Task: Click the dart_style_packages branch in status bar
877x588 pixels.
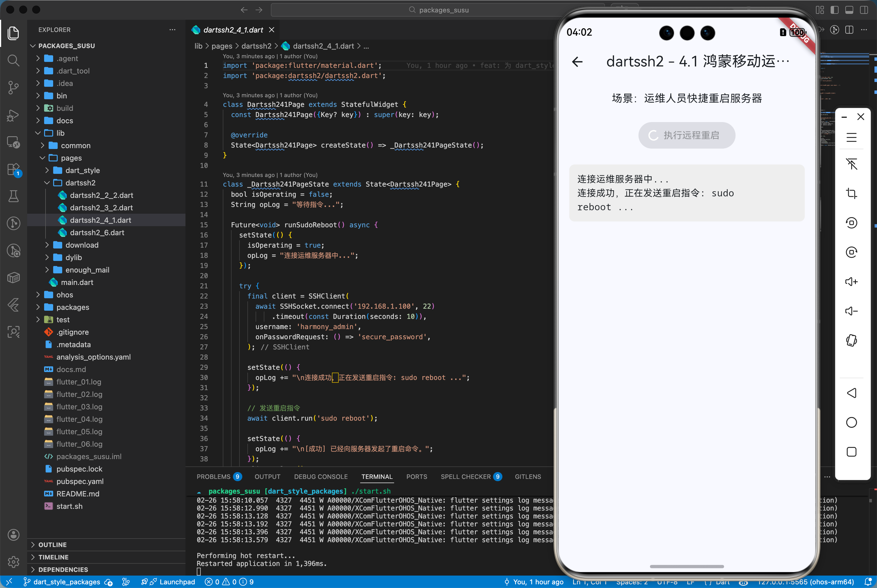Action: click(x=66, y=581)
